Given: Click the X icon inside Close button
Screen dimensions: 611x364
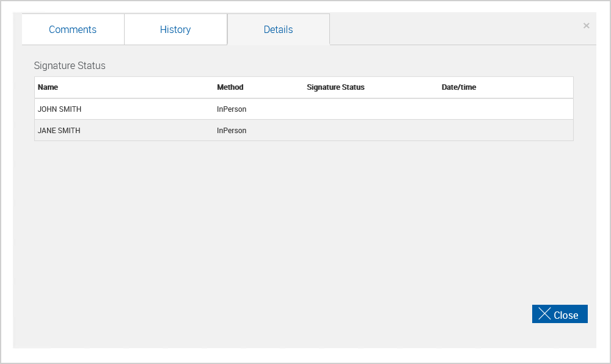Looking at the screenshot, I should [544, 313].
